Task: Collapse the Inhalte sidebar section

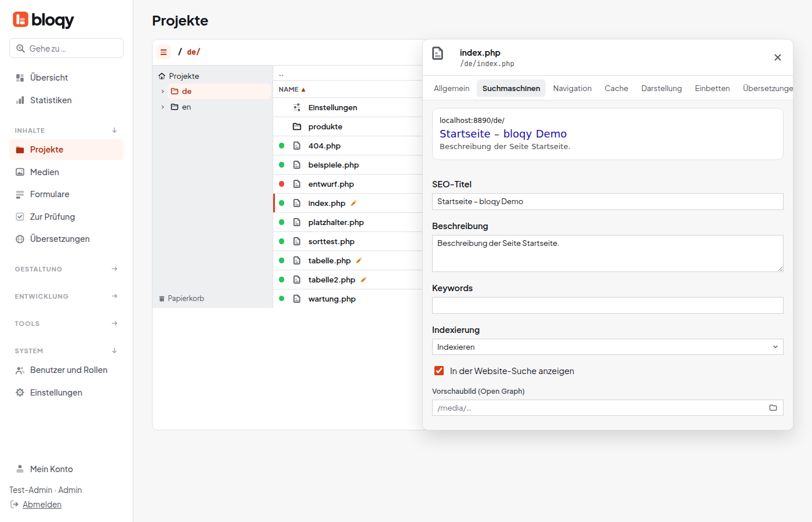Action: click(66, 130)
